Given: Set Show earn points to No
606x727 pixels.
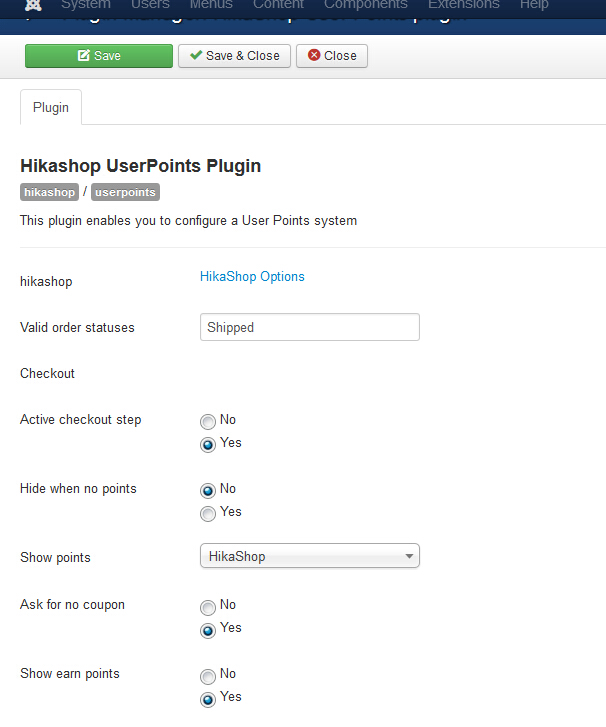Looking at the screenshot, I should click(x=208, y=676).
